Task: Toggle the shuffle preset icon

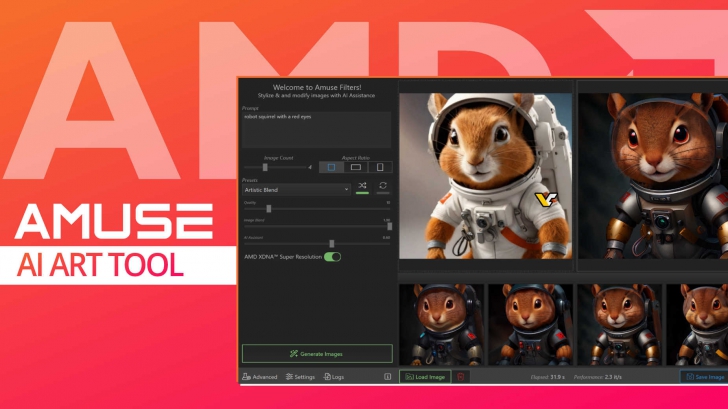Action: (x=362, y=186)
